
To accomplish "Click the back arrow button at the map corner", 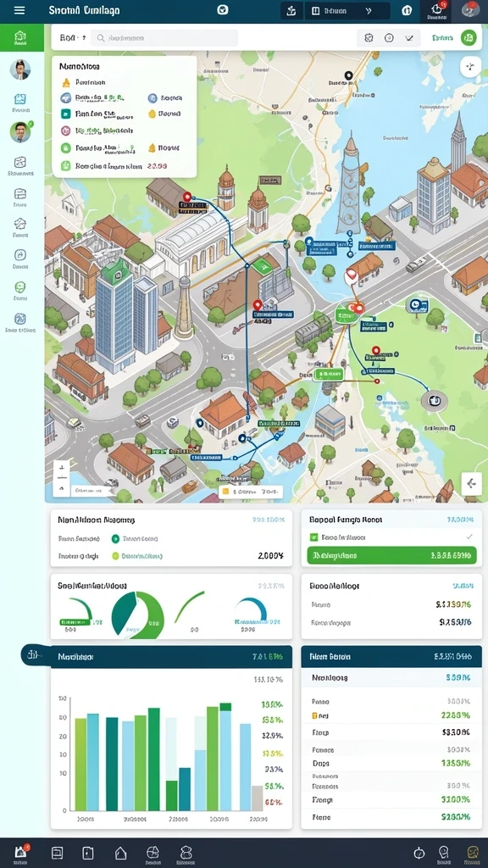I will point(471,483).
